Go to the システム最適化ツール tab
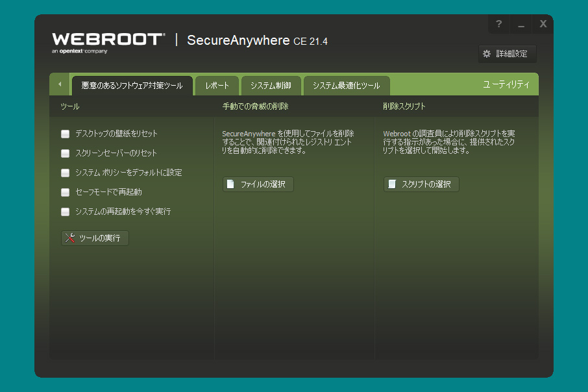This screenshot has height=392, width=588. (x=346, y=86)
